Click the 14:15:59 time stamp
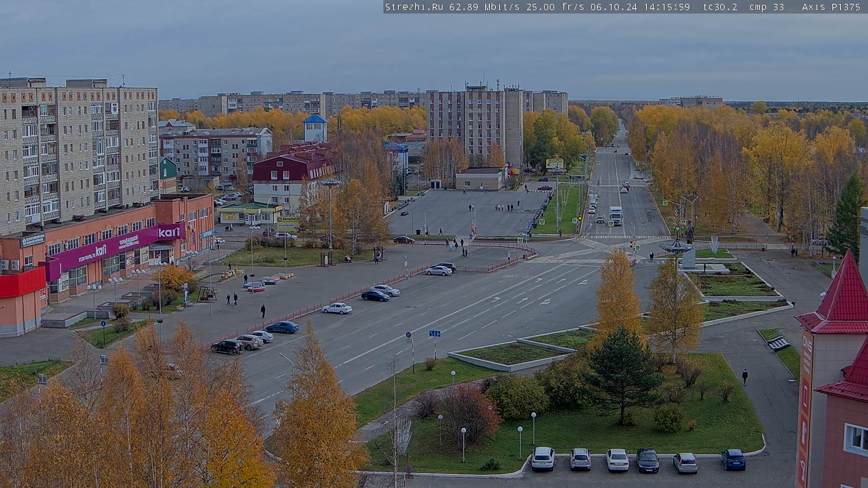This screenshot has height=488, width=868. tap(666, 7)
